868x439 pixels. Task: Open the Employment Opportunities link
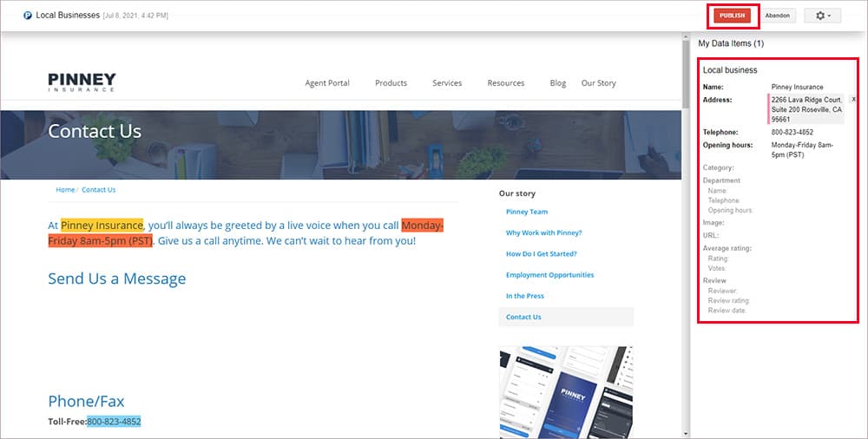click(549, 274)
